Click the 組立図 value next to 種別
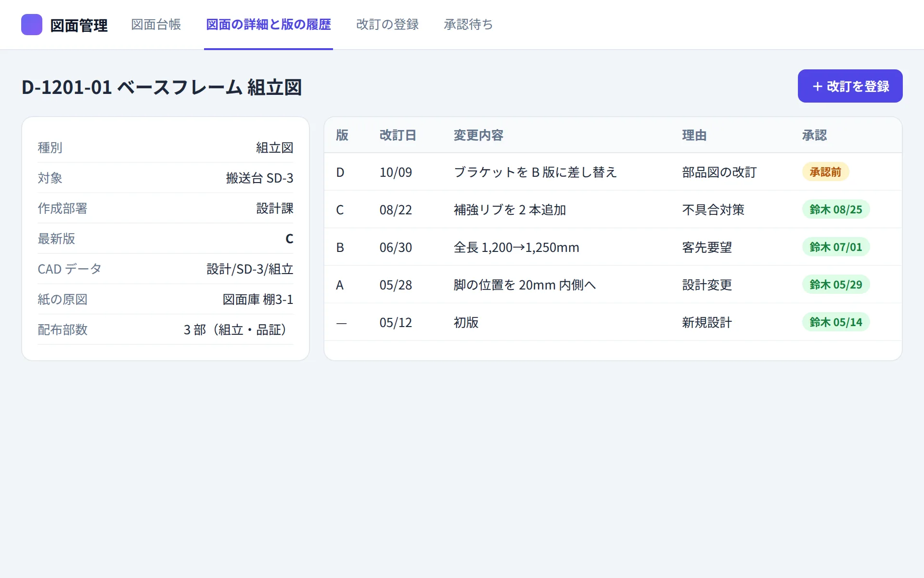The height and width of the screenshot is (578, 924). [x=274, y=148]
